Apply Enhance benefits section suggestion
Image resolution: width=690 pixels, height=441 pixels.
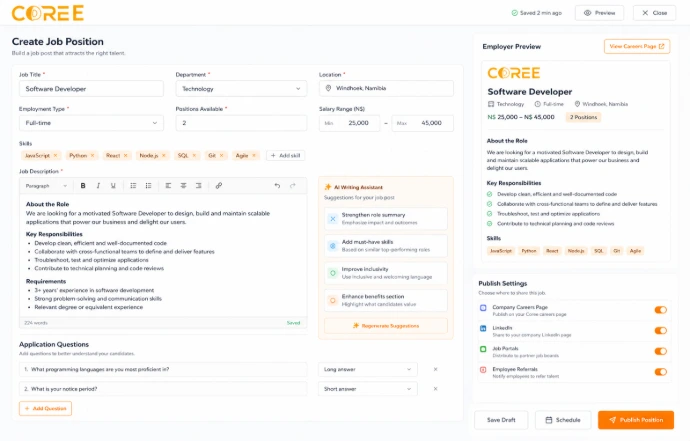386,300
